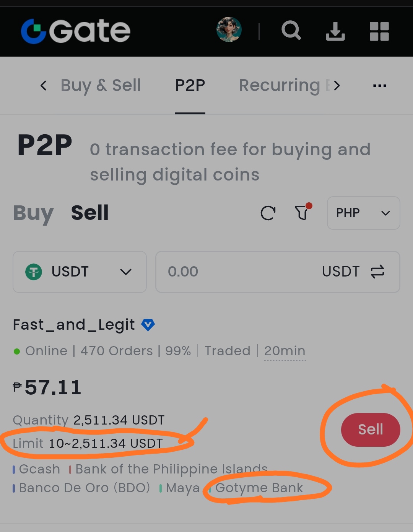The image size is (413, 532).
Task: Open the PHP currency dropdown
Action: click(364, 213)
